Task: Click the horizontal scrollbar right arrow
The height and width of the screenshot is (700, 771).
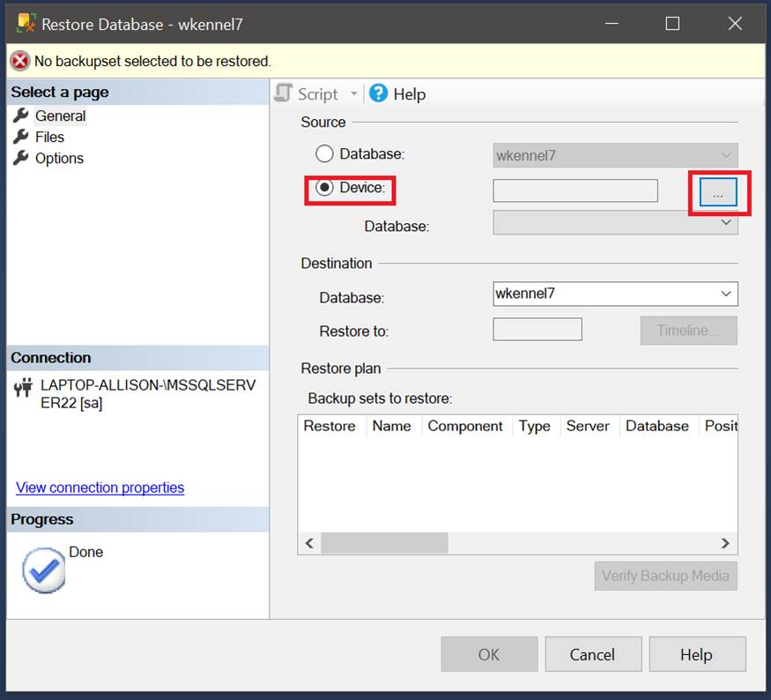Action: 725,544
